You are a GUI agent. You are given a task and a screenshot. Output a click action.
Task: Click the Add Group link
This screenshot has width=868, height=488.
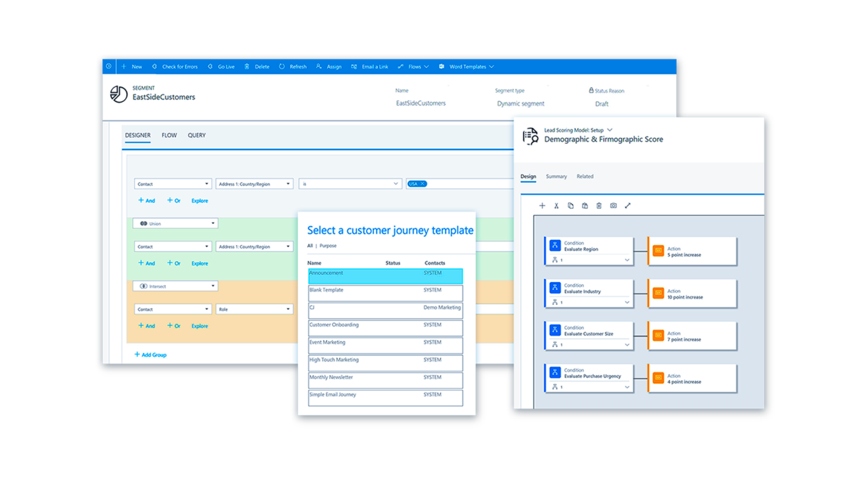pos(150,354)
